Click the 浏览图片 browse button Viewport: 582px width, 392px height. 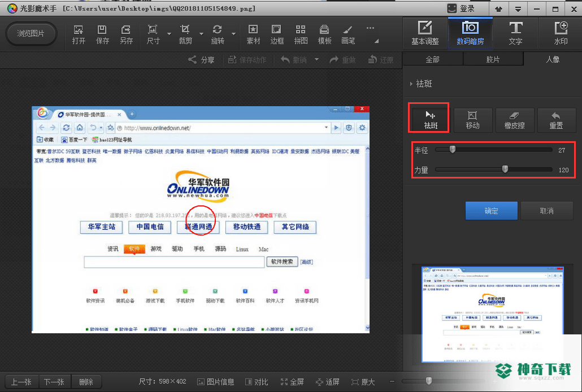(x=31, y=34)
